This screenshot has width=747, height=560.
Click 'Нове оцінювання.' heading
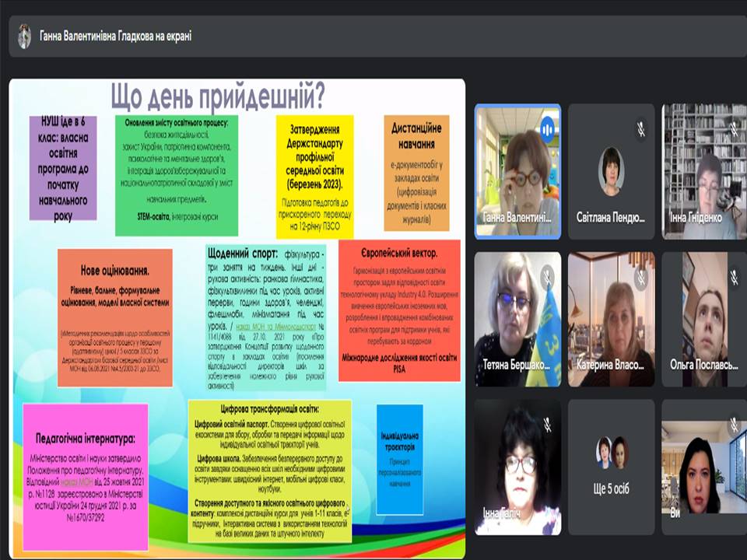115,271
